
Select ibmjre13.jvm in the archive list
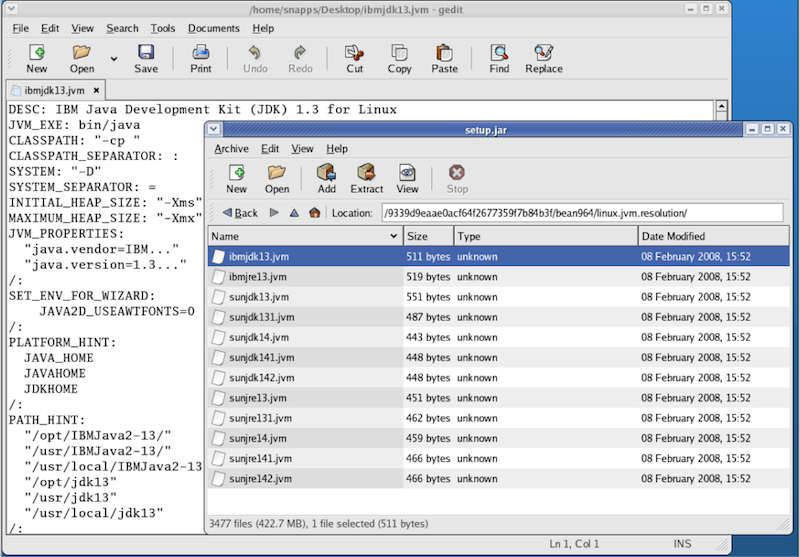[498, 276]
